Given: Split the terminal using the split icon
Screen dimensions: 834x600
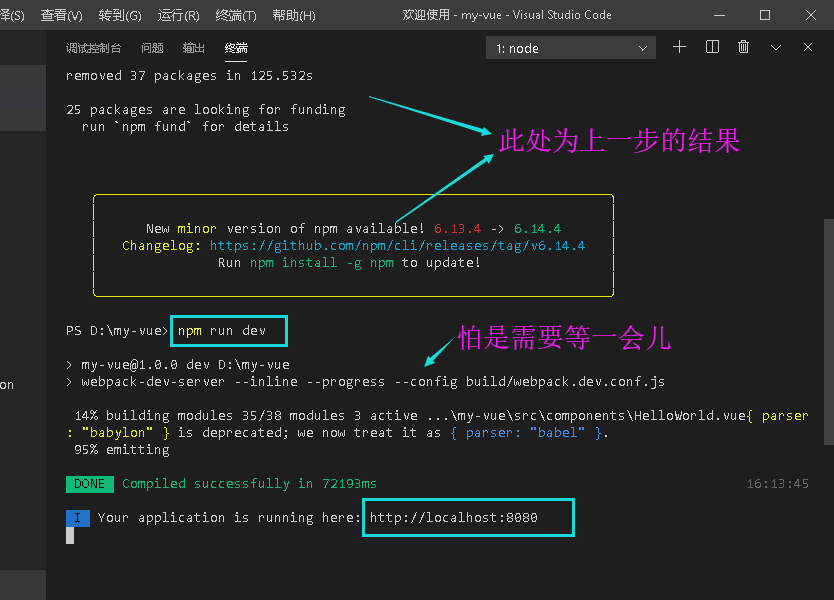Looking at the screenshot, I should coord(712,47).
